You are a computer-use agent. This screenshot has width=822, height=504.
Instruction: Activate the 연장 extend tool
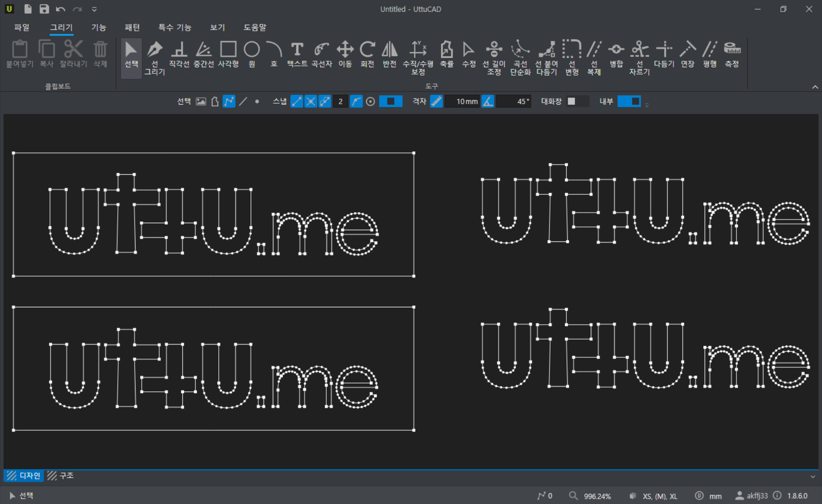tap(688, 55)
